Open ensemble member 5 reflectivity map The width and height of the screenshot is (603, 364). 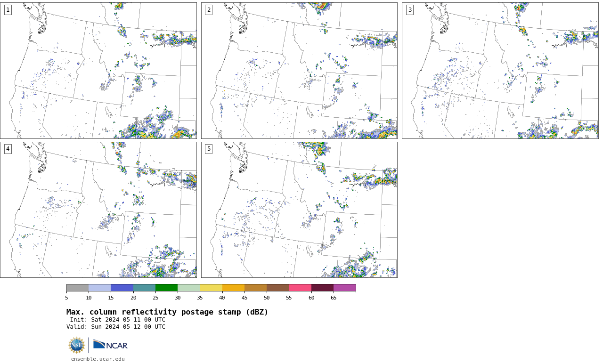[299, 210]
